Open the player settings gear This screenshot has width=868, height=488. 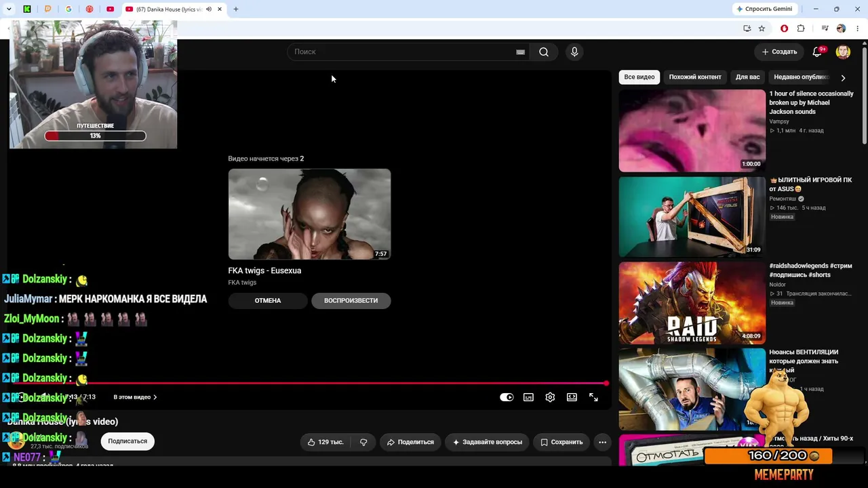(x=550, y=397)
